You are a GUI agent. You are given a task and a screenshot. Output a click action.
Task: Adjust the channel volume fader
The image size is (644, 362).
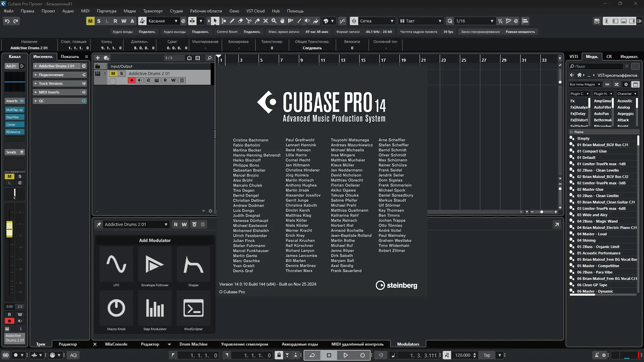click(9, 229)
